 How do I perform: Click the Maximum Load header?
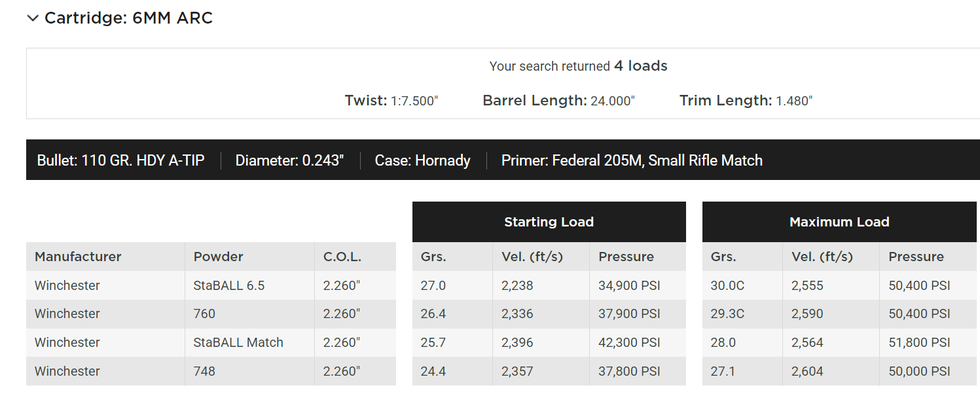pos(839,222)
